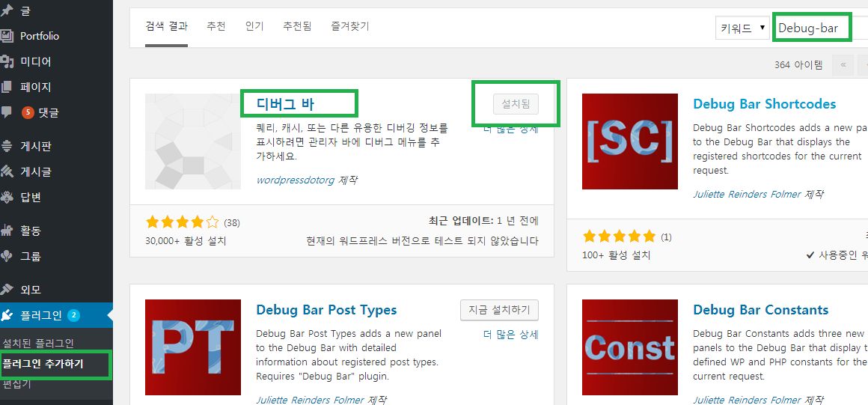Open 더 많은 상세 for Post Types

(511, 335)
